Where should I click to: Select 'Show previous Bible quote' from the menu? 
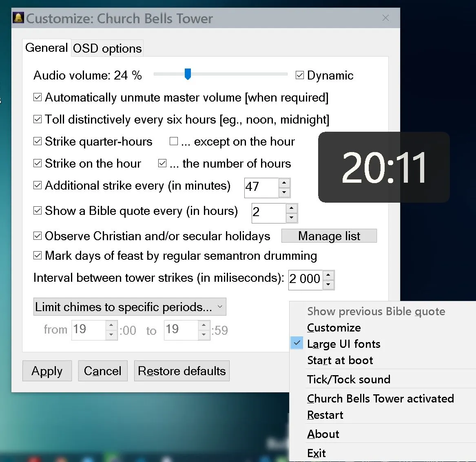(x=376, y=311)
